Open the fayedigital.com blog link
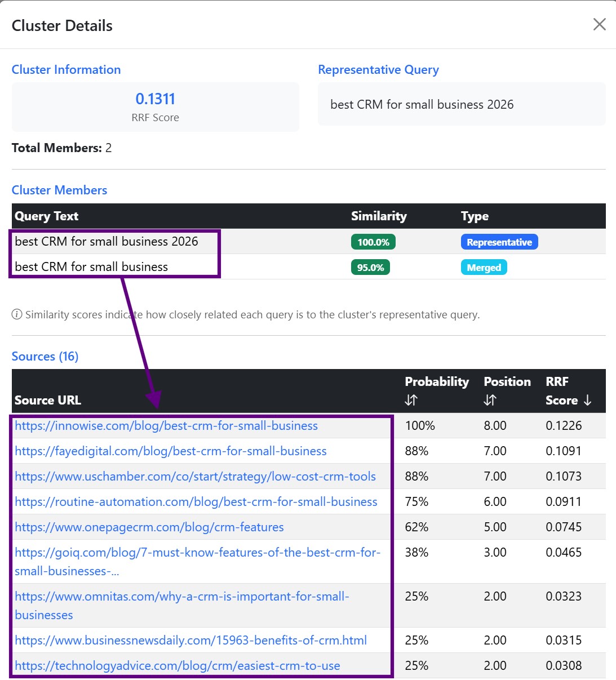 coord(171,451)
